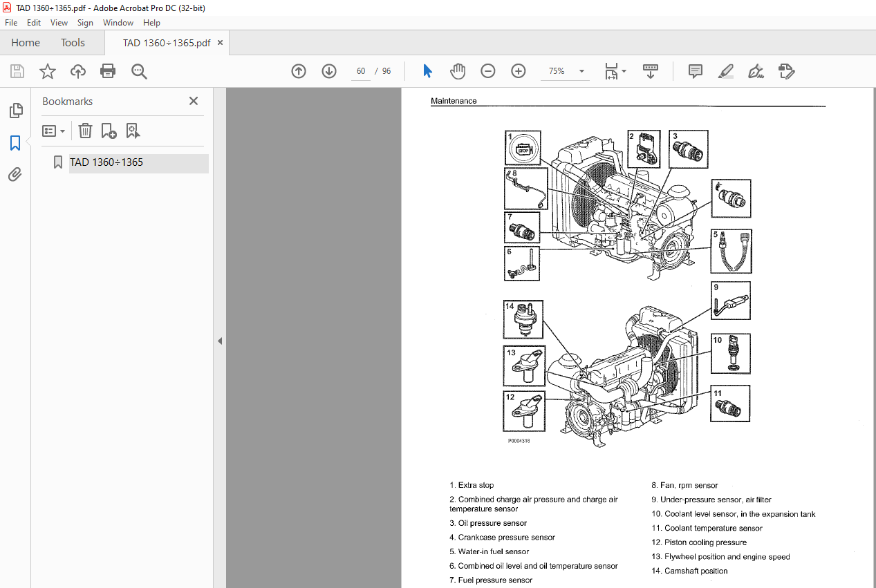Find the current bookmark icon

tap(133, 131)
